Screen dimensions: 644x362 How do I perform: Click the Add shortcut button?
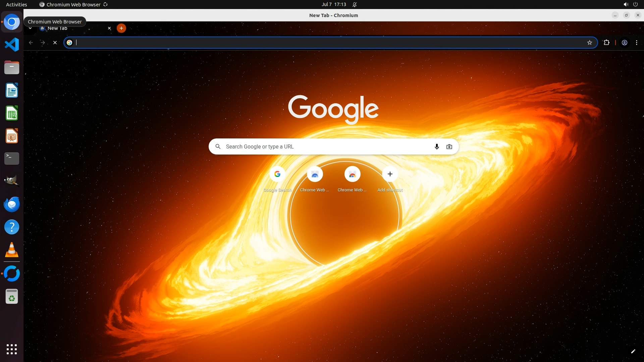tap(390, 174)
